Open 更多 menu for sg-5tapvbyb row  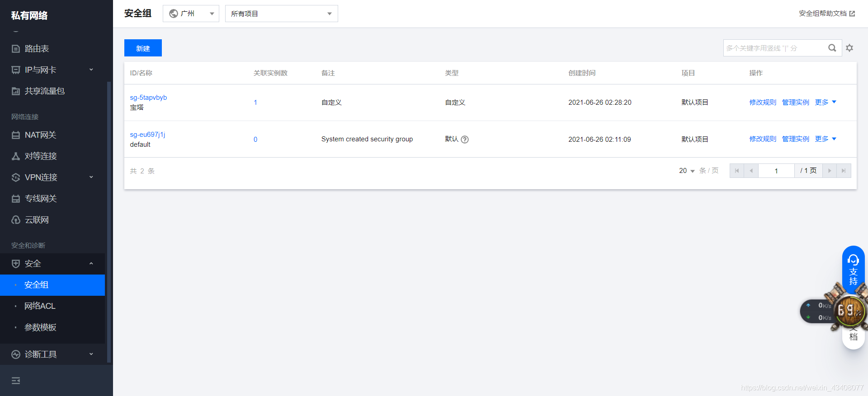[826, 102]
